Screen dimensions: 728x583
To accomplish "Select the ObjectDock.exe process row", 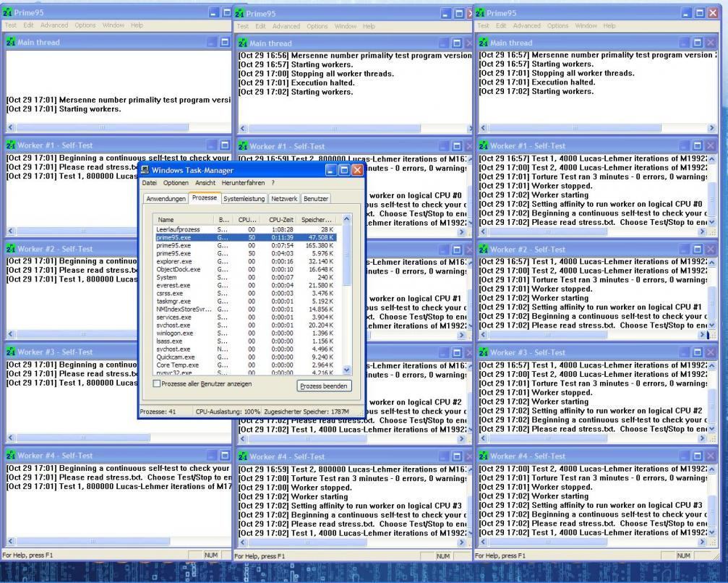I will (x=244, y=269).
